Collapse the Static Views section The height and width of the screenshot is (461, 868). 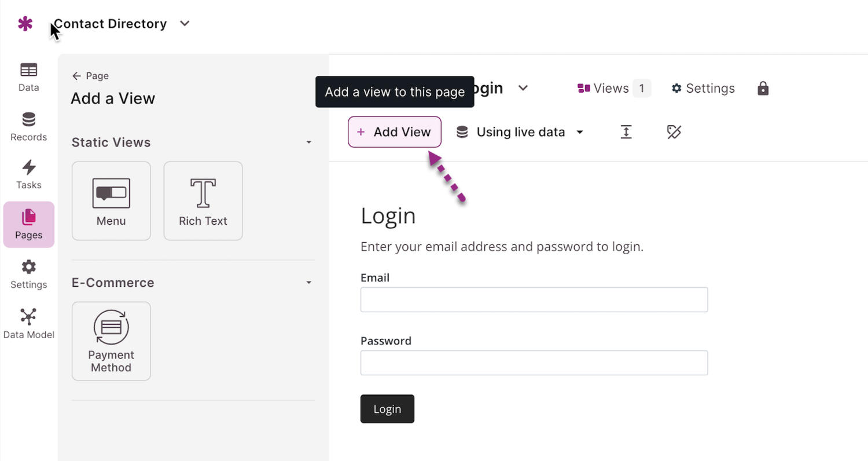click(308, 142)
